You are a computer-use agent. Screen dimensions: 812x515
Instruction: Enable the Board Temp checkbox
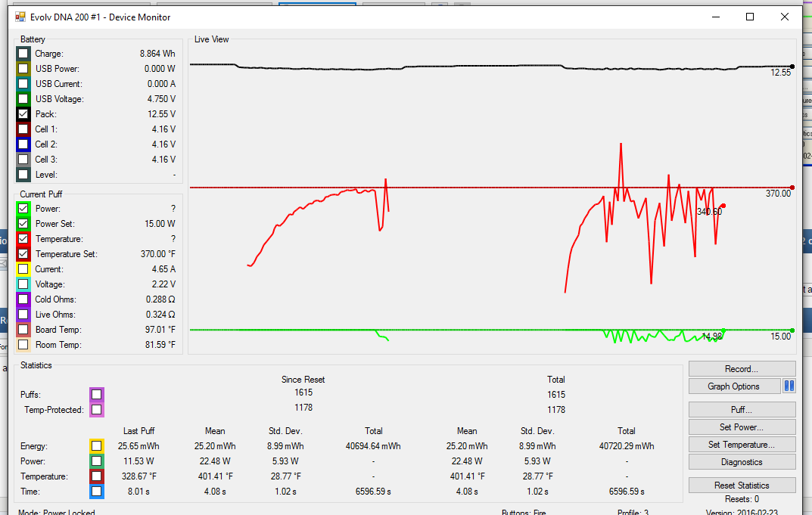click(x=23, y=330)
